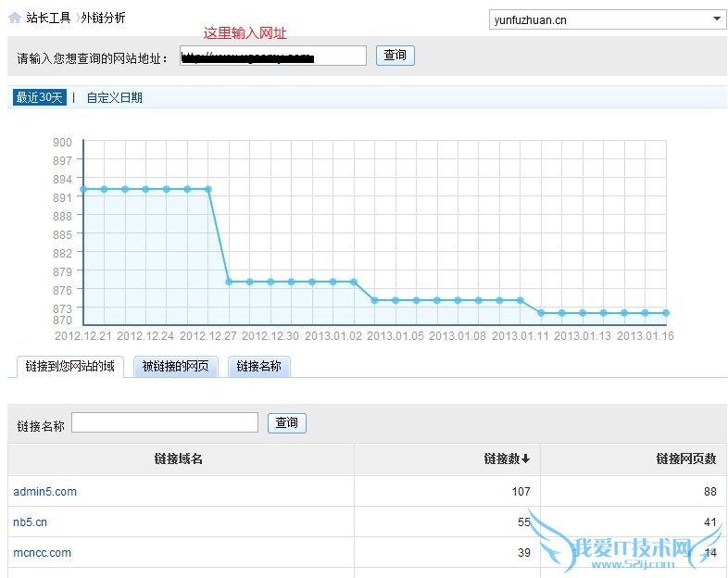Image resolution: width=728 pixels, height=578 pixels.
Task: Click the last chart data point after 2013.01.16
Action: [x=666, y=313]
